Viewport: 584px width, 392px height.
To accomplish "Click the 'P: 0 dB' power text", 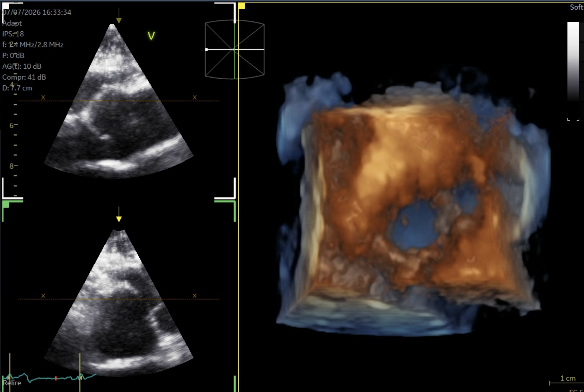I will pos(13,56).
